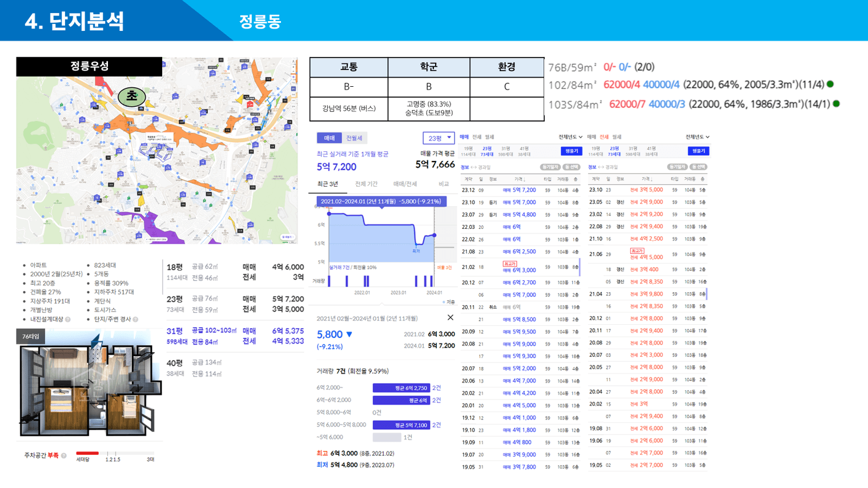Click 가격 sort arrow in 전세 table
Image resolution: width=868 pixels, height=488 pixels.
coord(652,179)
